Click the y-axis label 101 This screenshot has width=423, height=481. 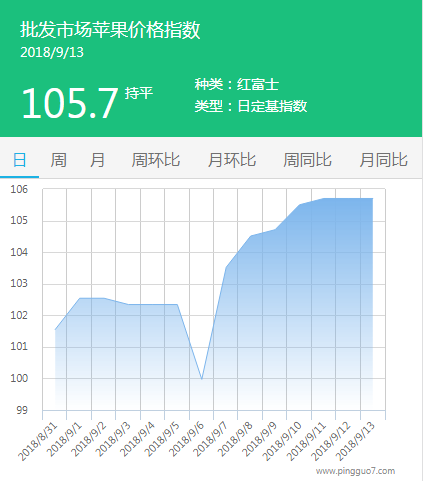point(19,347)
